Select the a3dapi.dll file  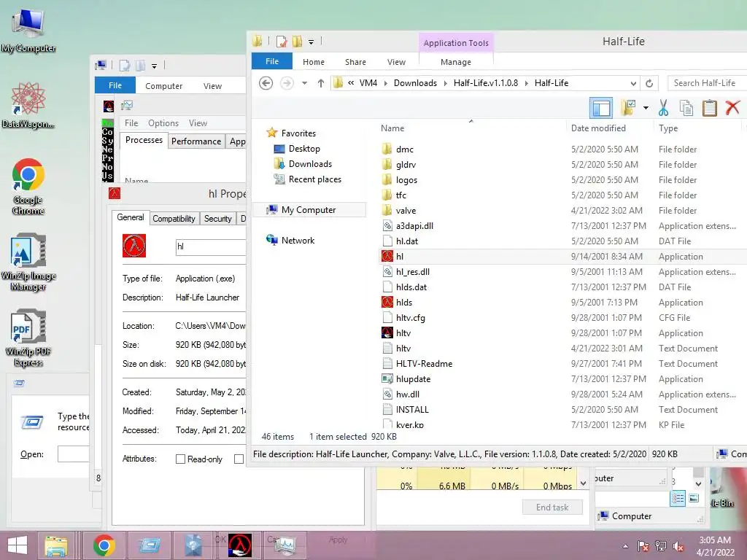click(x=414, y=226)
